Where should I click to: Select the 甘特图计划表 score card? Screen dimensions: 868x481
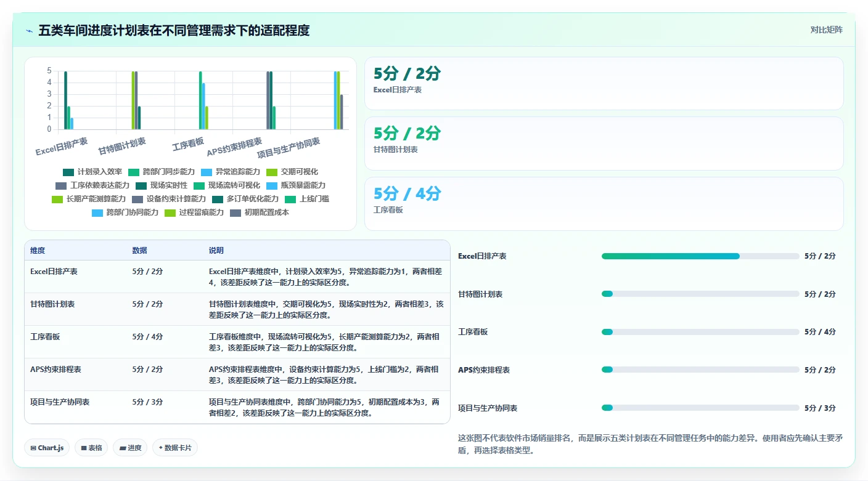(604, 143)
